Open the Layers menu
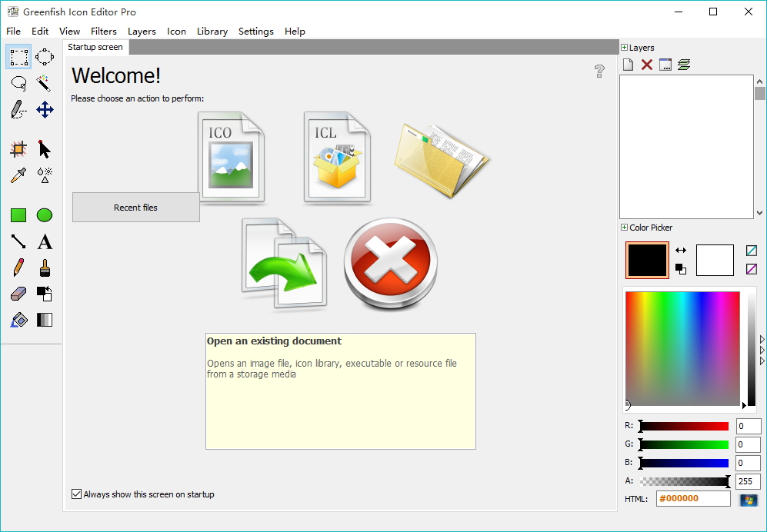 click(142, 32)
